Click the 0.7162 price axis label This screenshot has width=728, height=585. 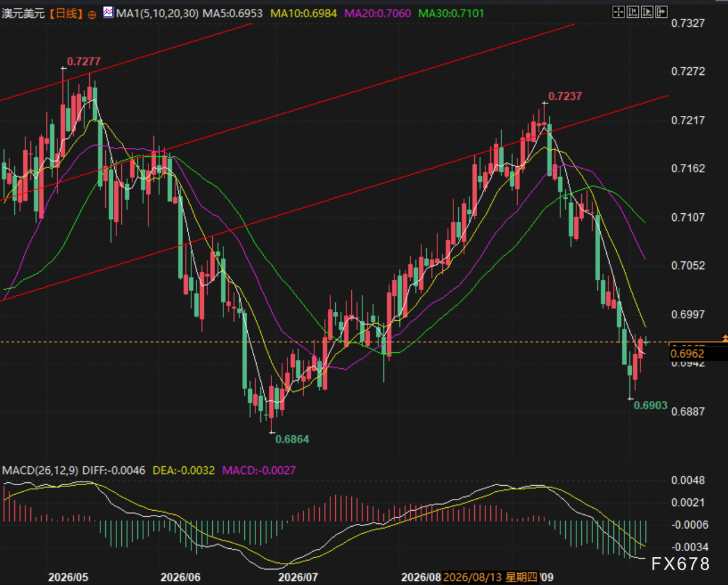pyautogui.click(x=688, y=169)
